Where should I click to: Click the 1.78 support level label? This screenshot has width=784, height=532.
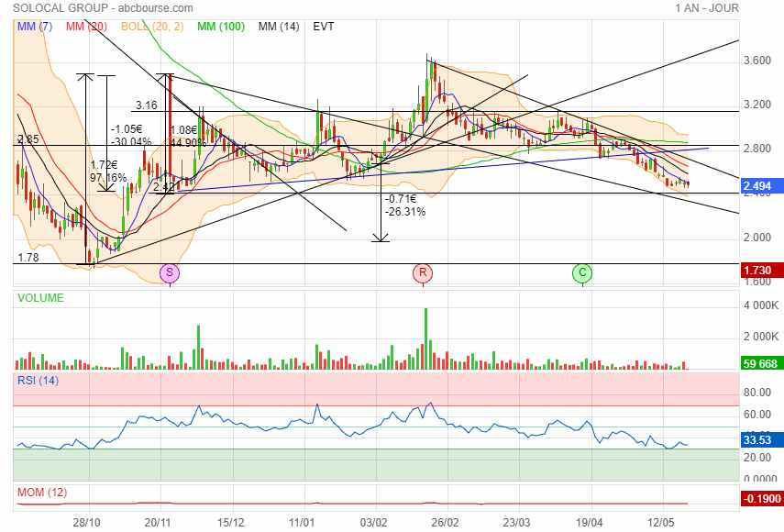tap(28, 258)
